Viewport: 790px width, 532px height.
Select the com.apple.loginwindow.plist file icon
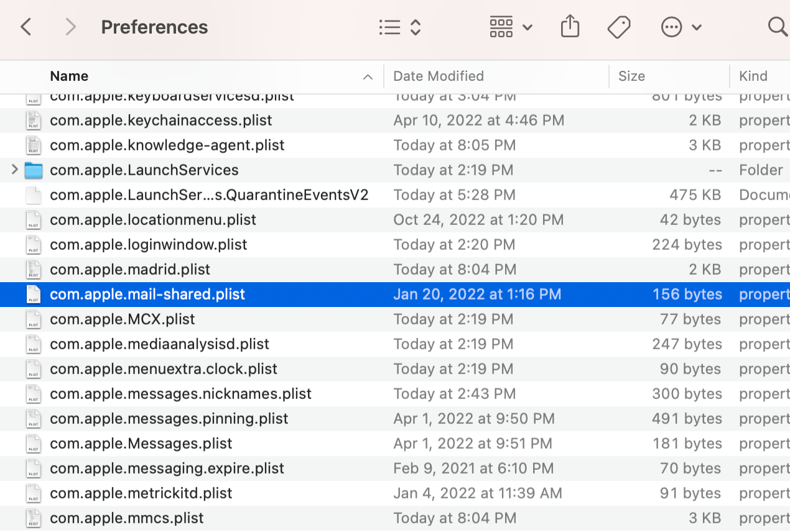pos(34,245)
